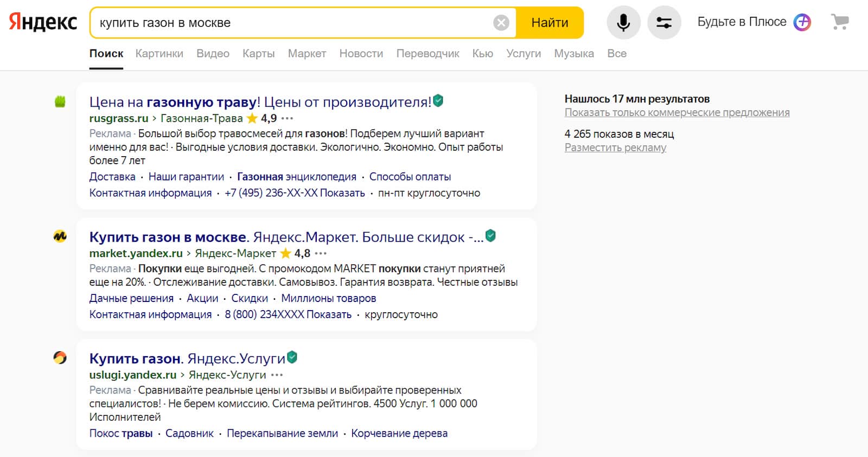This screenshot has height=457, width=868.
Task: Open the Купить газон Яндекс.Услуги result title
Action: pyautogui.click(x=187, y=358)
